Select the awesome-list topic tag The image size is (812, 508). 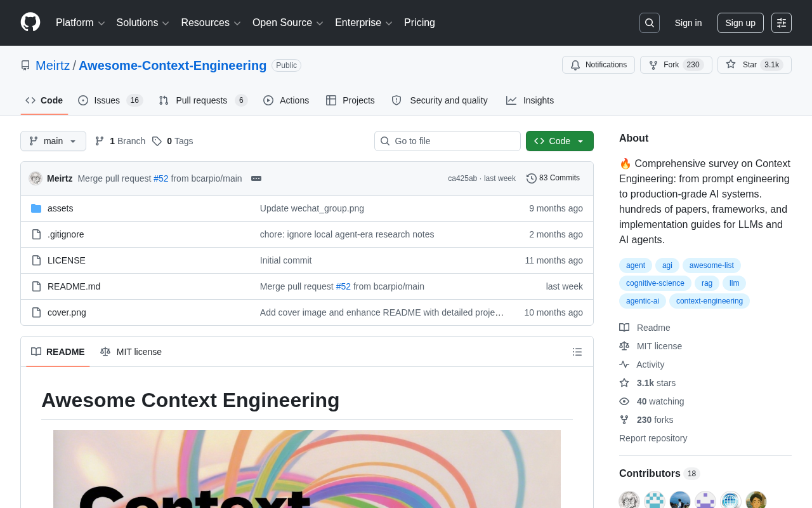(712, 265)
